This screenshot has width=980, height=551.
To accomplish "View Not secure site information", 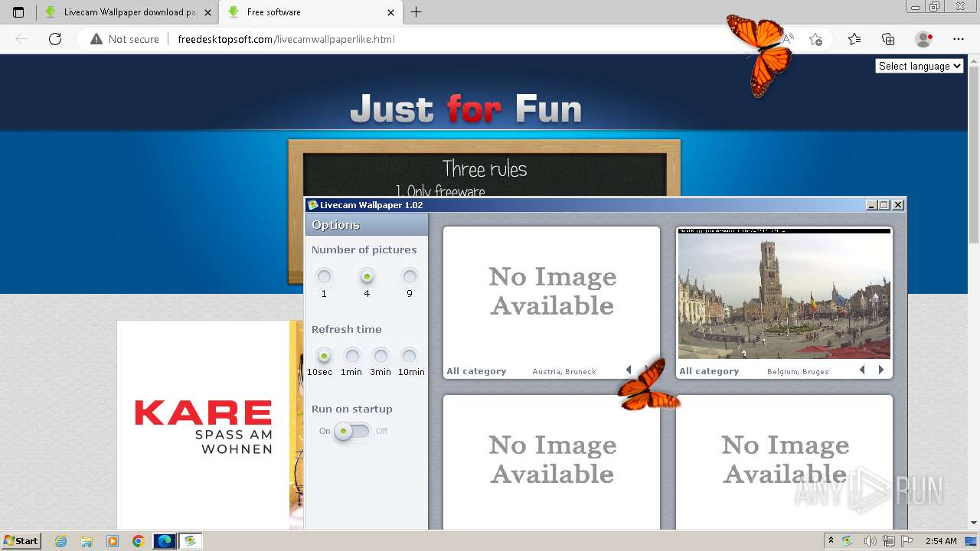I will tap(124, 39).
